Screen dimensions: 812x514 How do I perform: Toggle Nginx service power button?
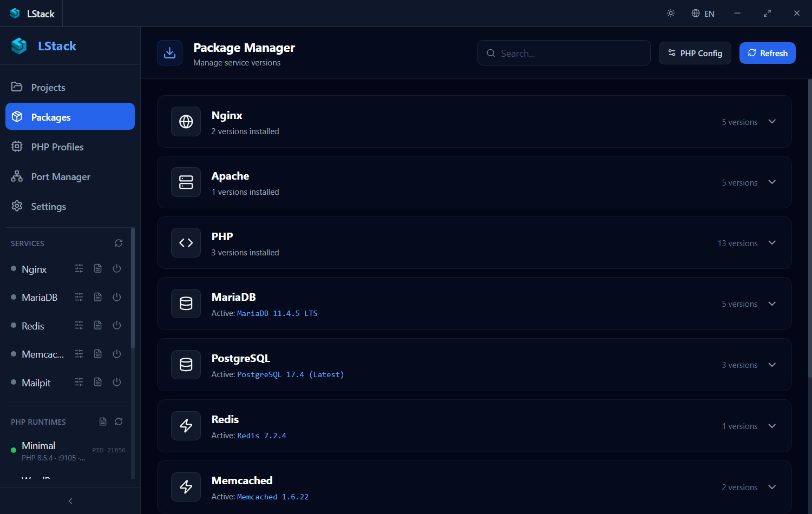coord(116,268)
